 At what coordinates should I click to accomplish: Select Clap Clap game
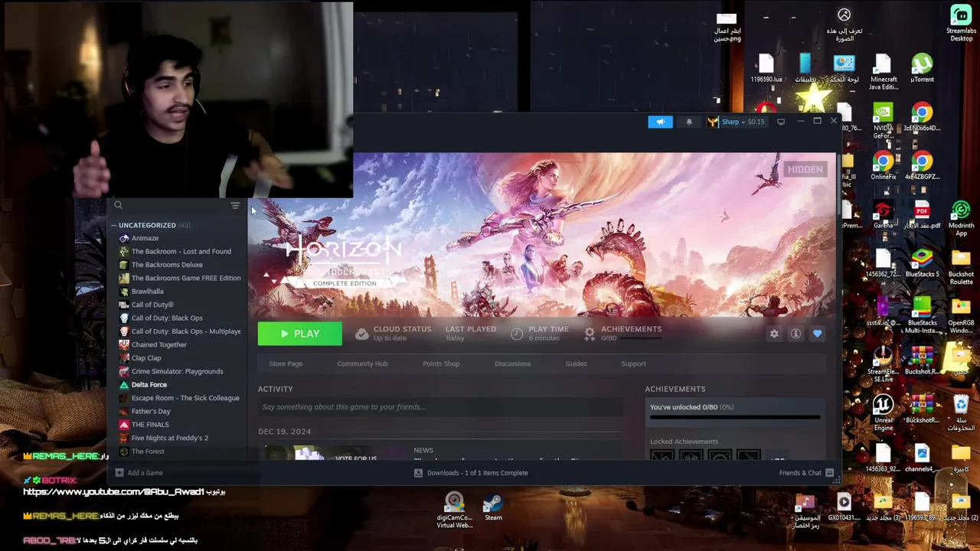tap(146, 358)
